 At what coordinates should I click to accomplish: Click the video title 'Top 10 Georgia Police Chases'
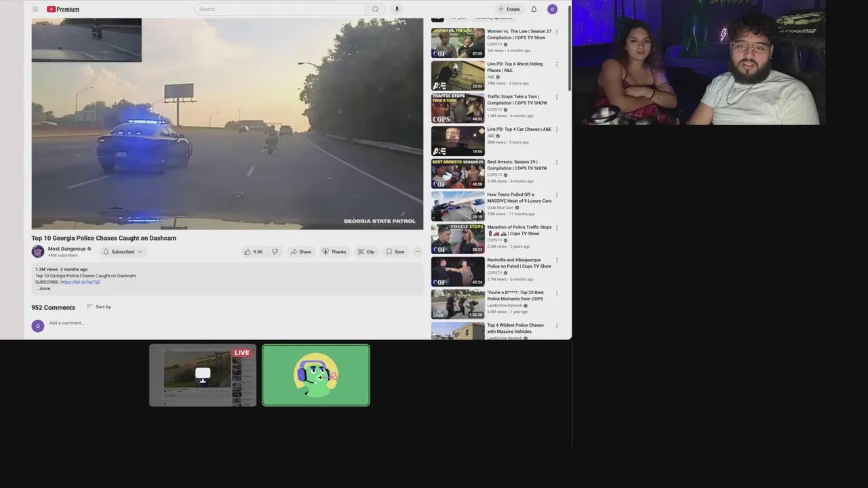(x=104, y=238)
